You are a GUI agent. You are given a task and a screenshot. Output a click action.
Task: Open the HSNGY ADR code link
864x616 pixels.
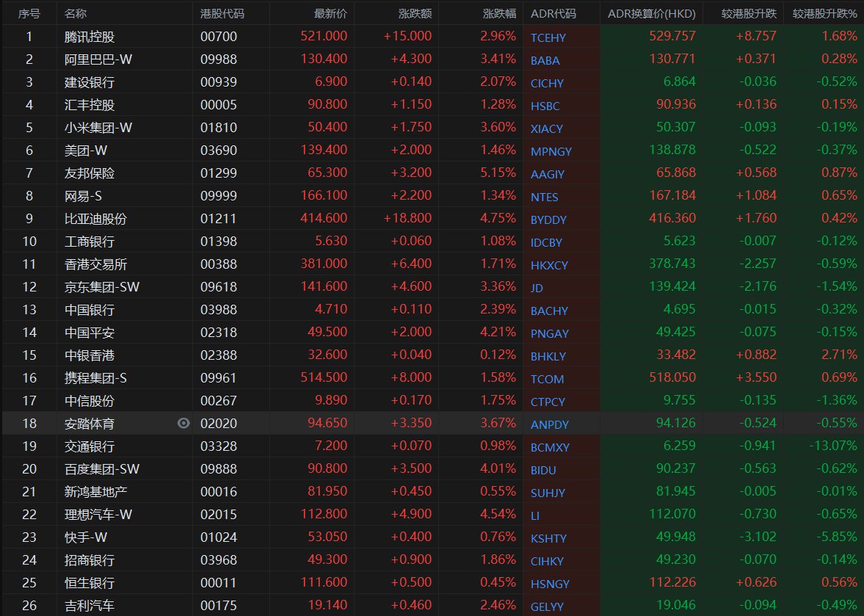[x=550, y=584]
